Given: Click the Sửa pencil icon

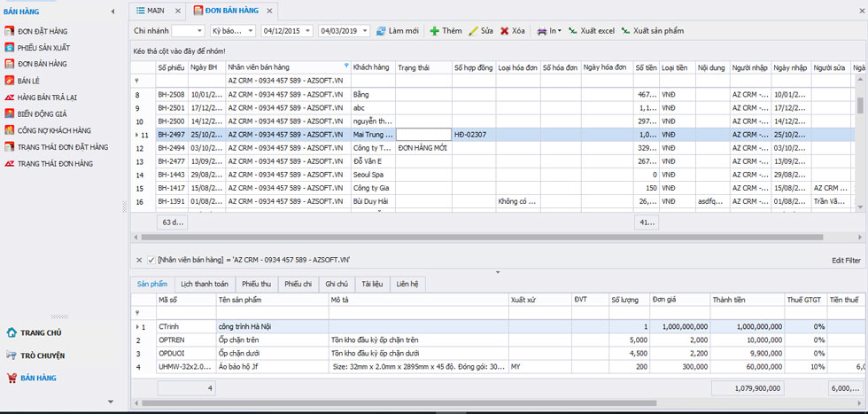Looking at the screenshot, I should pos(473,31).
